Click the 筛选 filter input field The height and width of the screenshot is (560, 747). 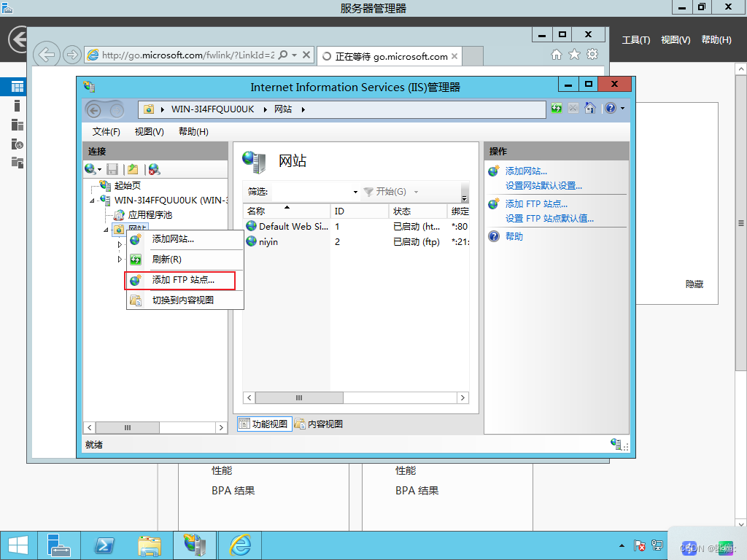point(311,192)
